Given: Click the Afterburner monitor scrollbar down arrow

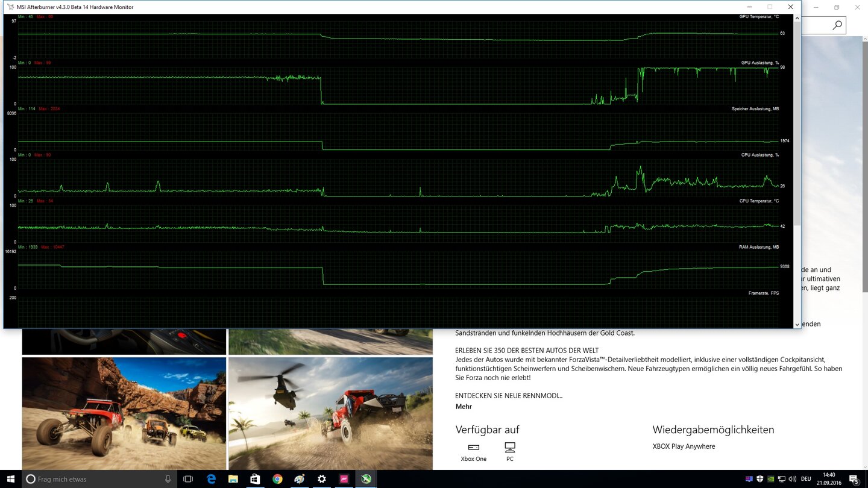Looking at the screenshot, I should coord(797,324).
